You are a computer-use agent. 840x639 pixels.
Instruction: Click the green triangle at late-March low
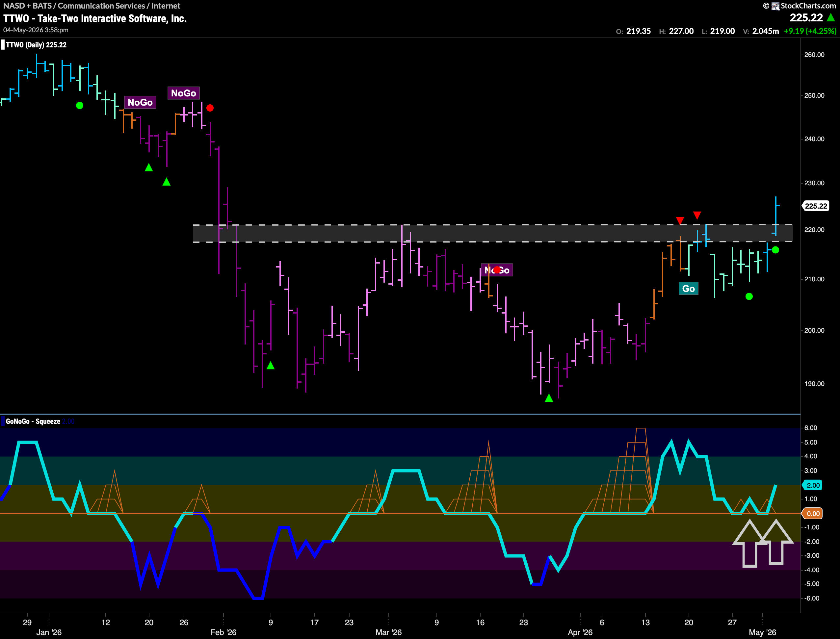(549, 398)
